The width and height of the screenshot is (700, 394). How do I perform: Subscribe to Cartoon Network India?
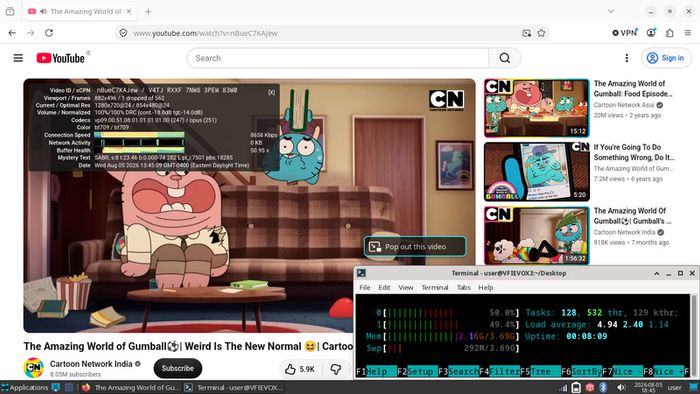[x=178, y=369]
